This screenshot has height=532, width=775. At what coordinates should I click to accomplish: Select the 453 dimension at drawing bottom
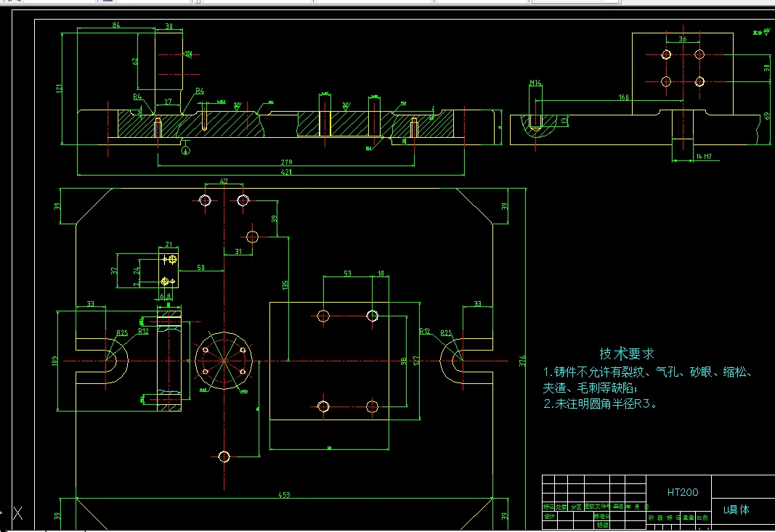(x=283, y=493)
